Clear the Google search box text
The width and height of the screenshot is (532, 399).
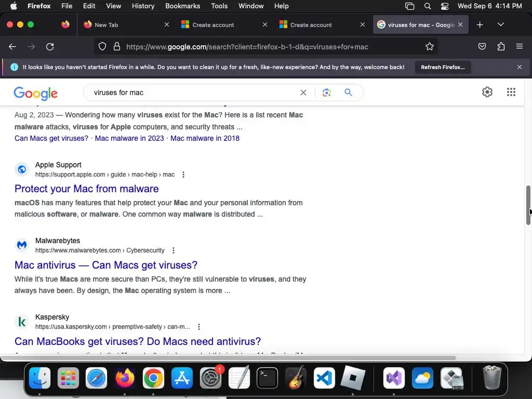tap(303, 92)
